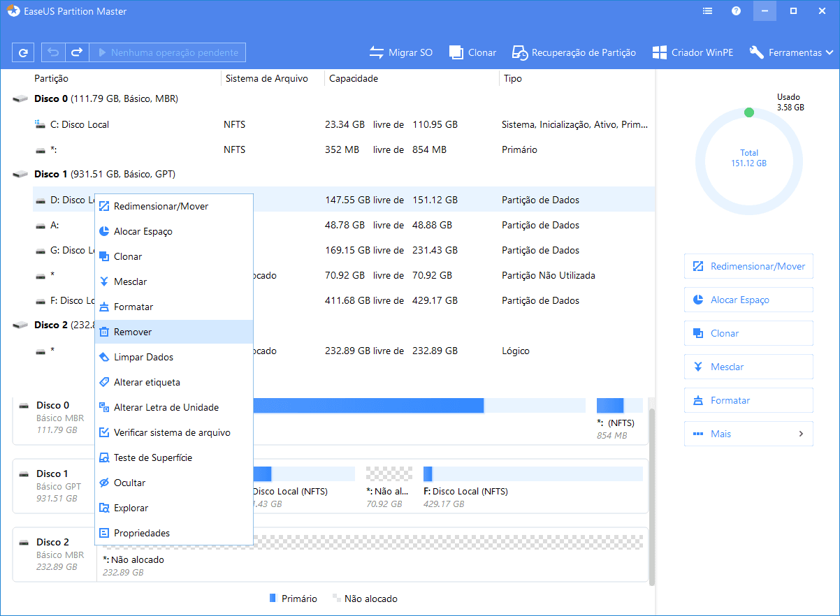Image resolution: width=840 pixels, height=616 pixels.
Task: Choose Teste de Superfície in menu
Action: (x=174, y=457)
